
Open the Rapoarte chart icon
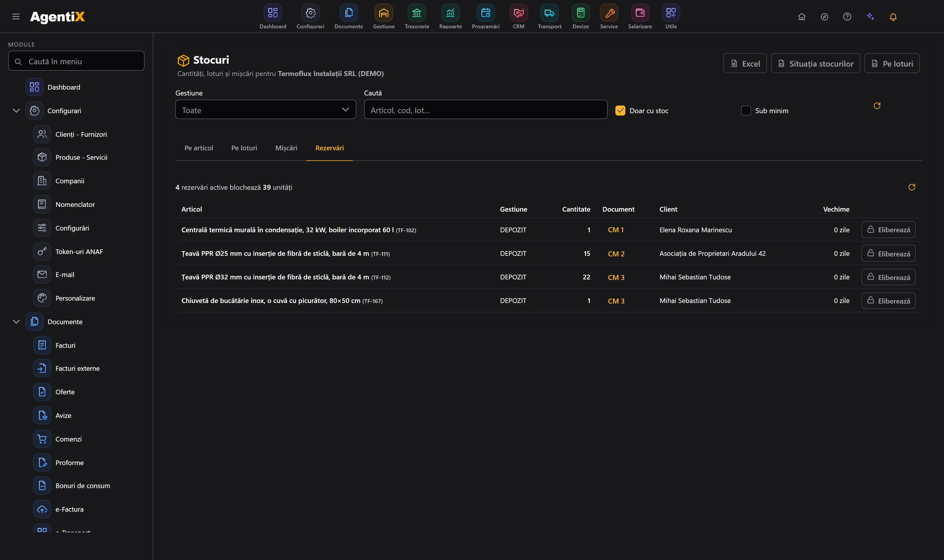[x=450, y=13]
